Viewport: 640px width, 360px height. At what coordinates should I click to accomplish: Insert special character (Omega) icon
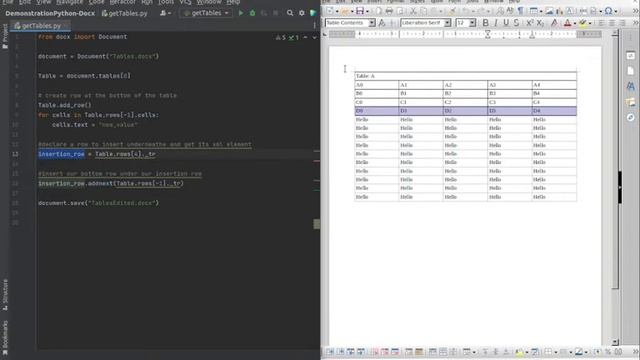click(x=609, y=11)
